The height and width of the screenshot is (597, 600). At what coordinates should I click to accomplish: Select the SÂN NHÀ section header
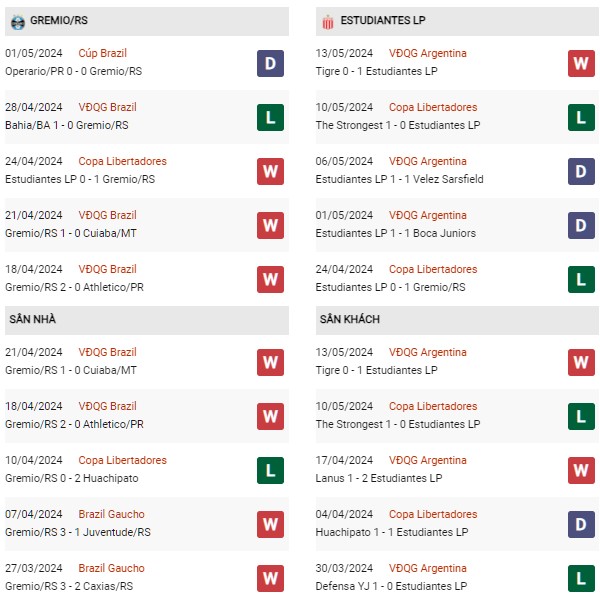pyautogui.click(x=147, y=320)
